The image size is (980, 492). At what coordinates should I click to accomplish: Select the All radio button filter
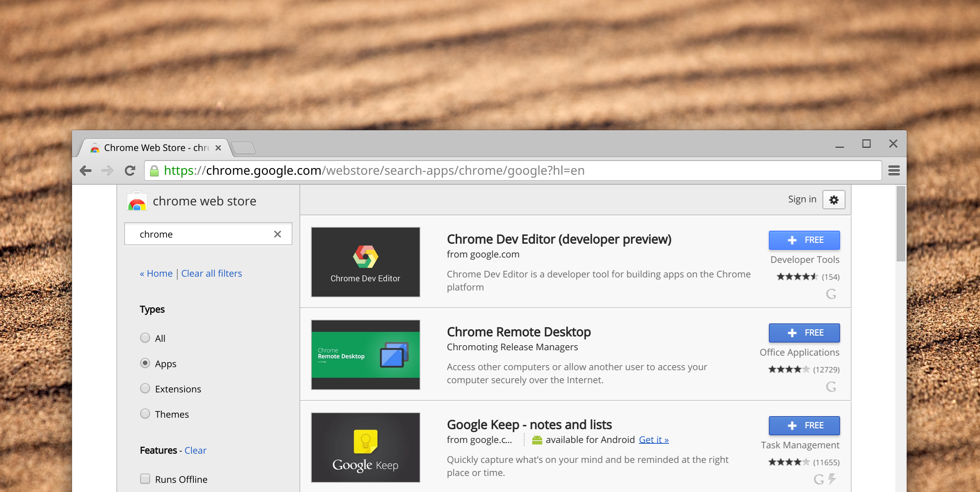click(x=144, y=338)
